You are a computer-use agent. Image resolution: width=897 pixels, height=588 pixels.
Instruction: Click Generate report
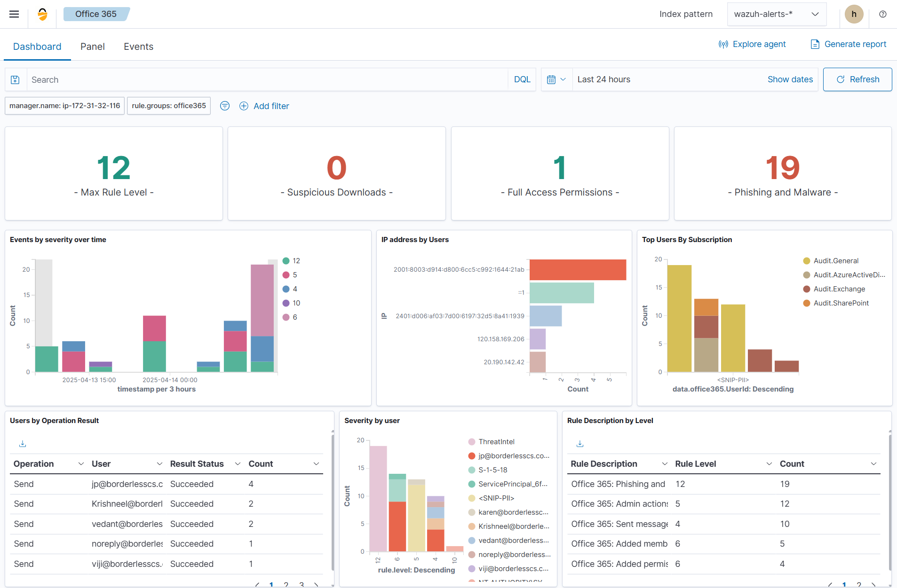pyautogui.click(x=849, y=44)
